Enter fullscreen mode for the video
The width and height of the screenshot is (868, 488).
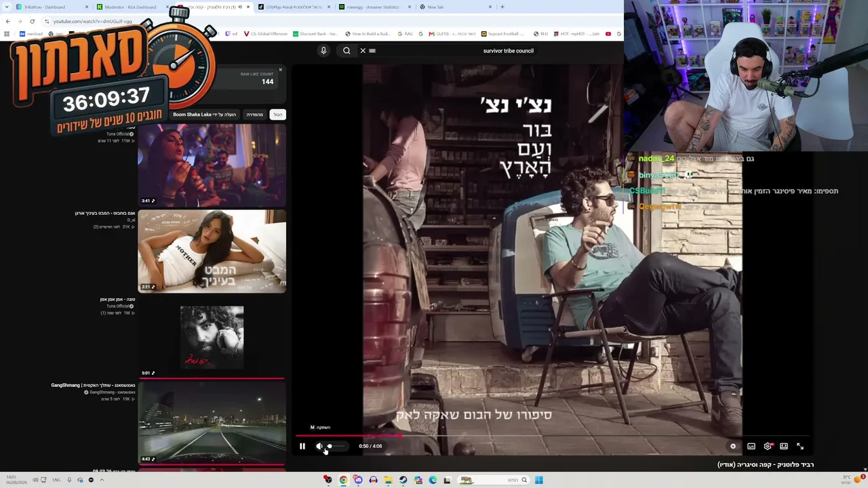800,446
